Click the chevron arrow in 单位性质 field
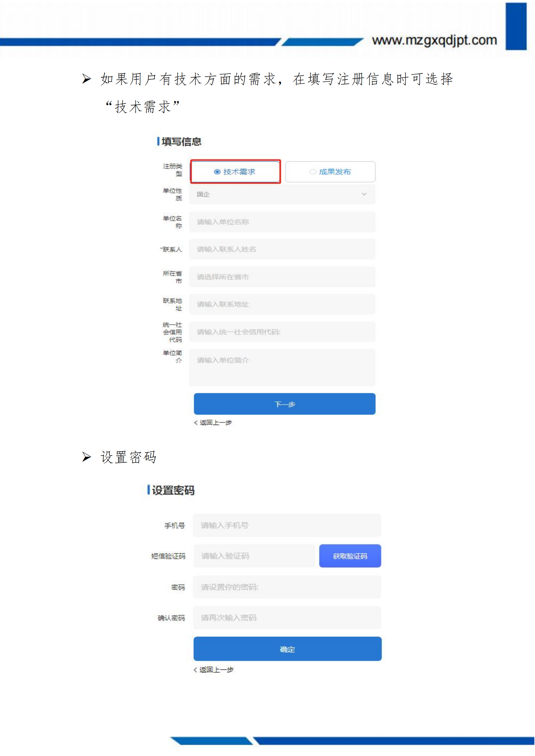The height and width of the screenshot is (756, 535). [x=364, y=194]
